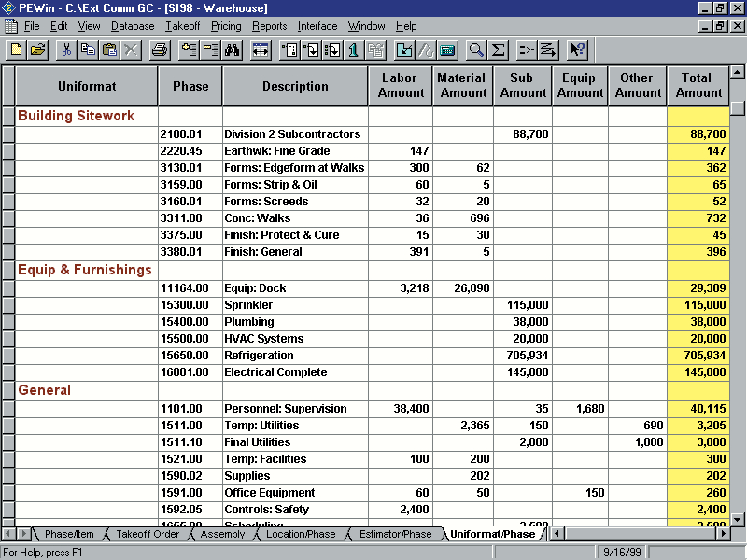Click the Copy icon in toolbar

(x=88, y=49)
